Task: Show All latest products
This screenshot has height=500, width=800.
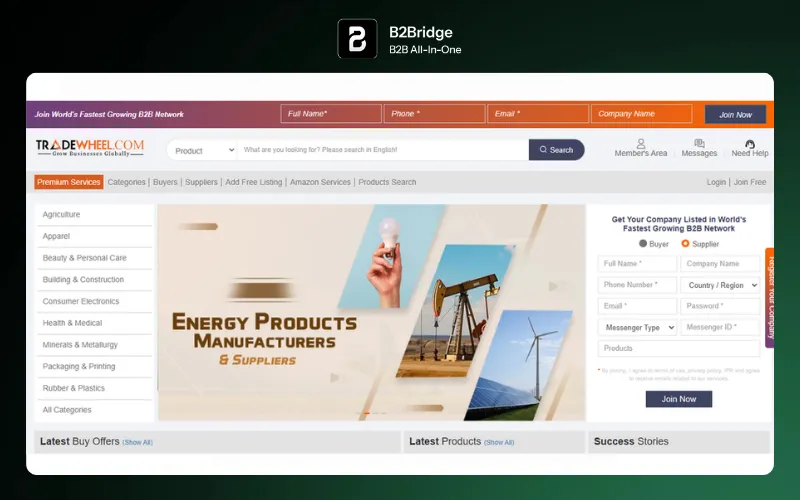Action: pyautogui.click(x=499, y=442)
